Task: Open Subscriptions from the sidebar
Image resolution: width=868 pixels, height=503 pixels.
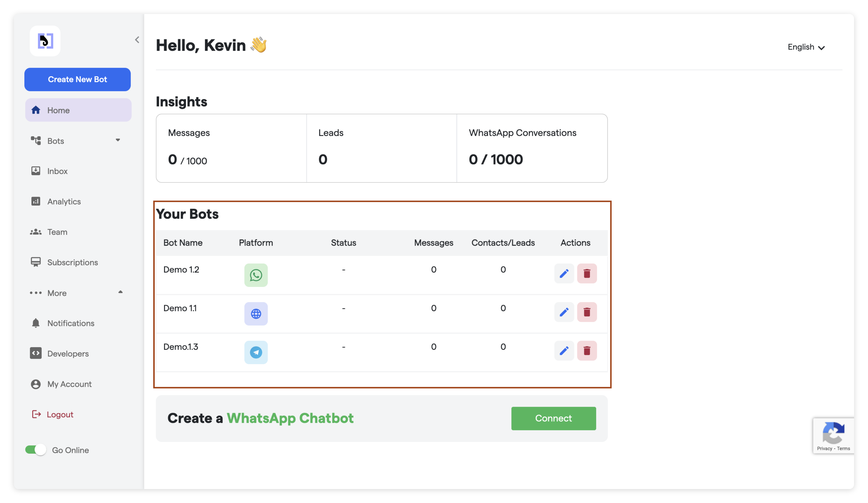Action: tap(72, 262)
